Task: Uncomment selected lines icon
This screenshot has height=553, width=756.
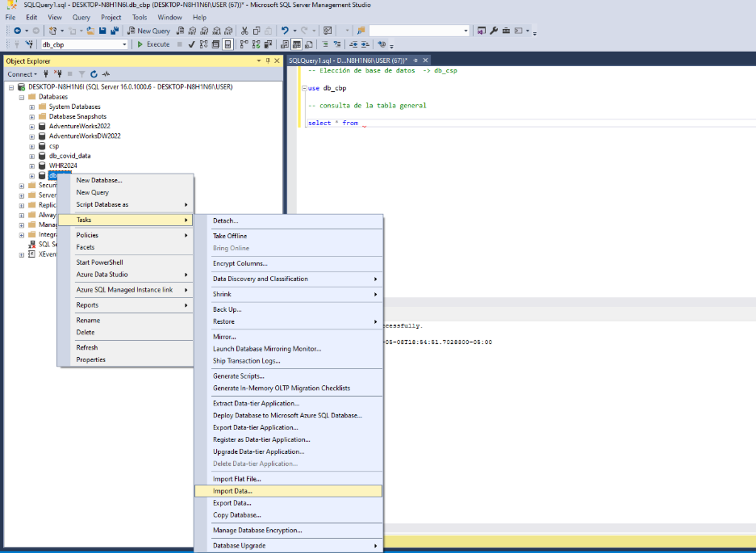Action: [337, 44]
